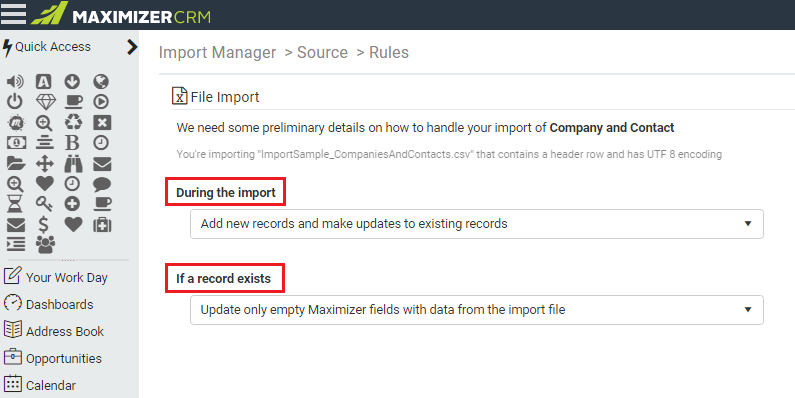Select the people group icon

point(45,244)
